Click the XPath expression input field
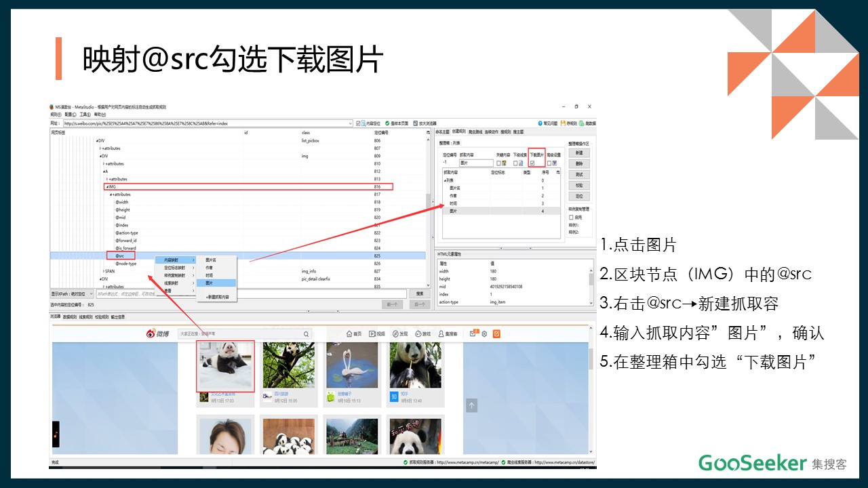Screen dimensions: 868x488 pyautogui.click(x=251, y=293)
